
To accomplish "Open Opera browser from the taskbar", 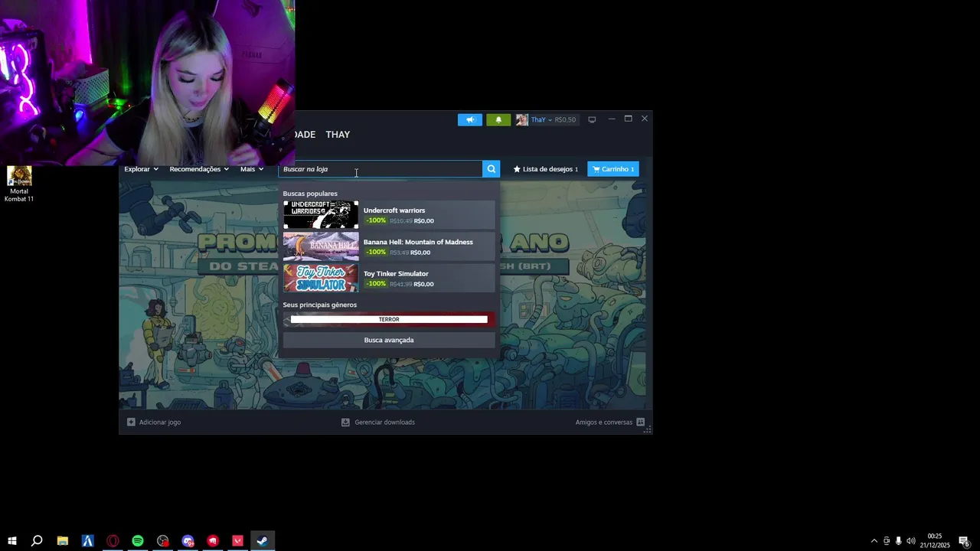I will (x=113, y=541).
